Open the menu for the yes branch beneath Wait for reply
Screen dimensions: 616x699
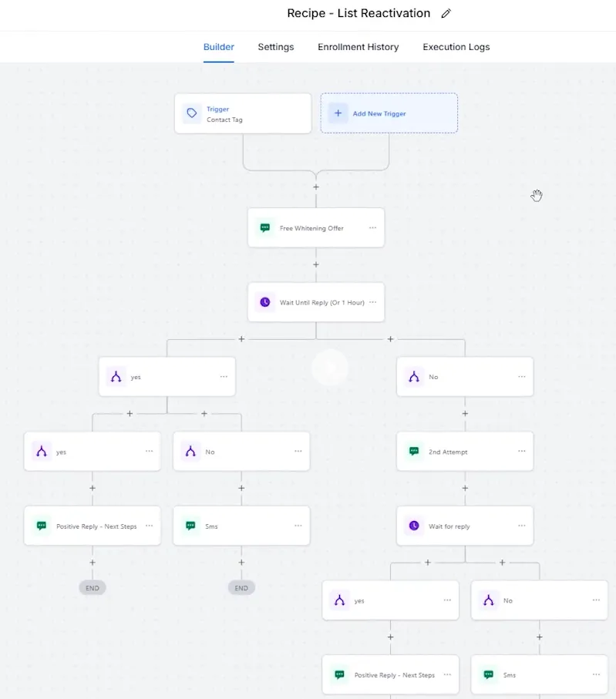pyautogui.click(x=447, y=600)
